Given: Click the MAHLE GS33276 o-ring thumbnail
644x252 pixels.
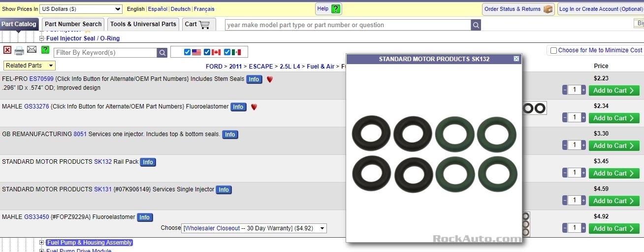Looking at the screenshot, I should coord(535,108).
